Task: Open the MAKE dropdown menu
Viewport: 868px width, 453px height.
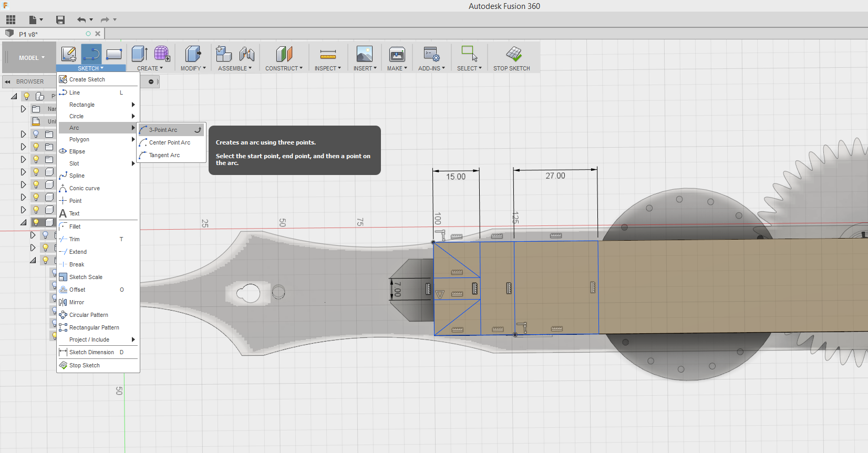Action: (397, 68)
